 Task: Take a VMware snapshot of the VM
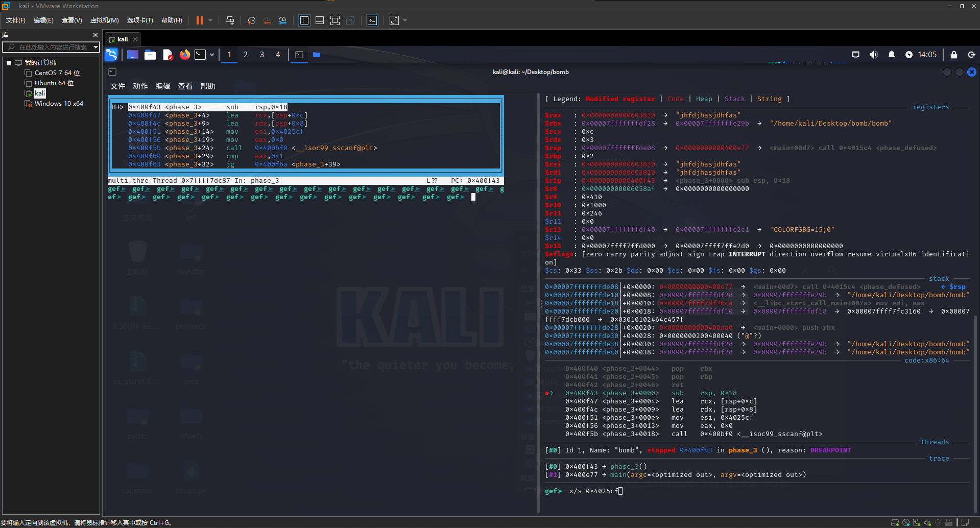[x=251, y=20]
